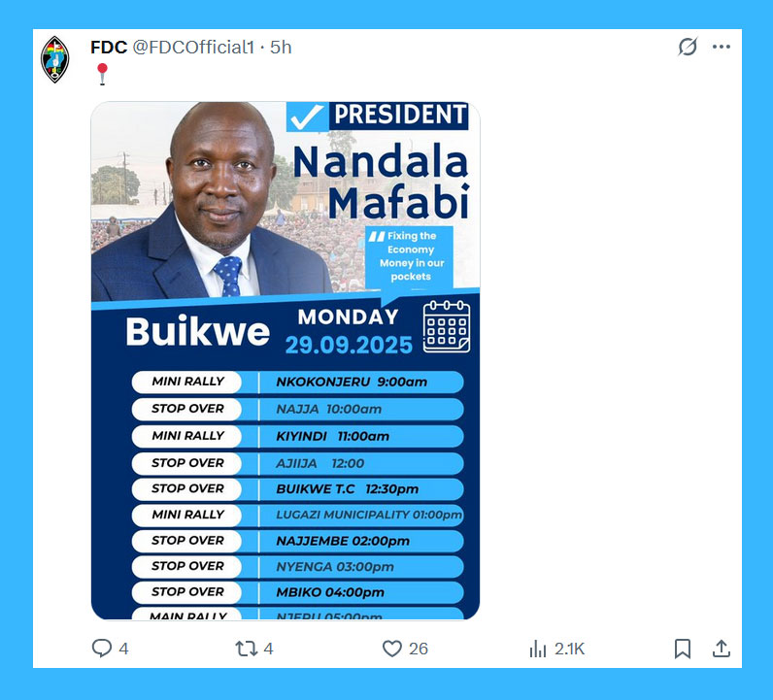Bookmark this post

(683, 649)
